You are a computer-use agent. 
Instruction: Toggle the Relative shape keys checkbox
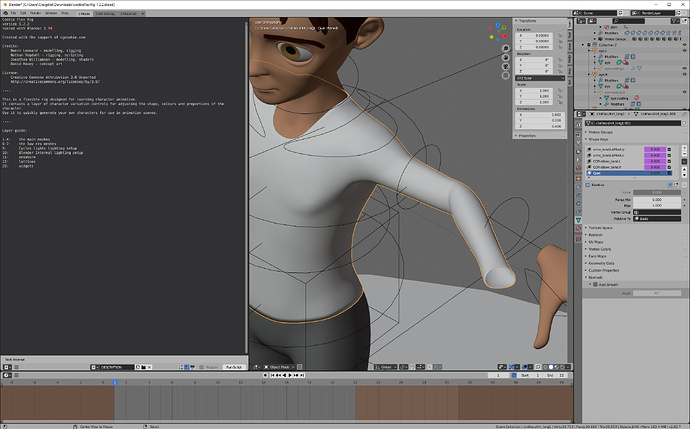tap(588, 185)
